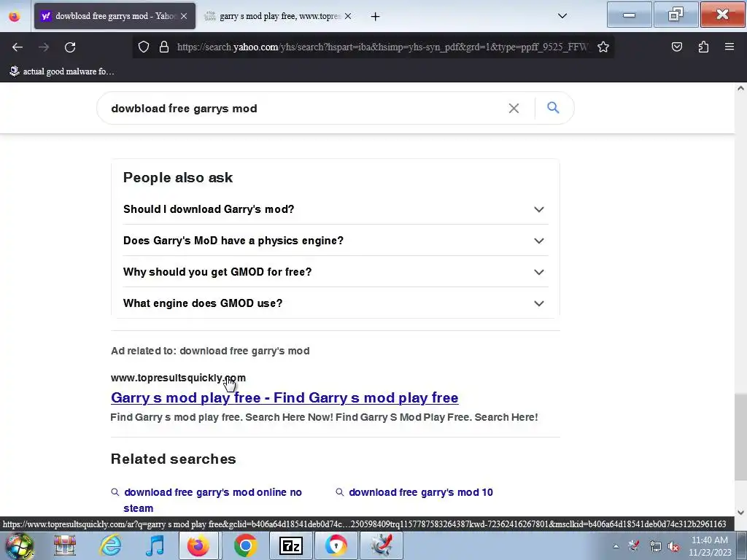Bookmark this page with the star icon
Image resolution: width=747 pixels, height=560 pixels.
603,47
